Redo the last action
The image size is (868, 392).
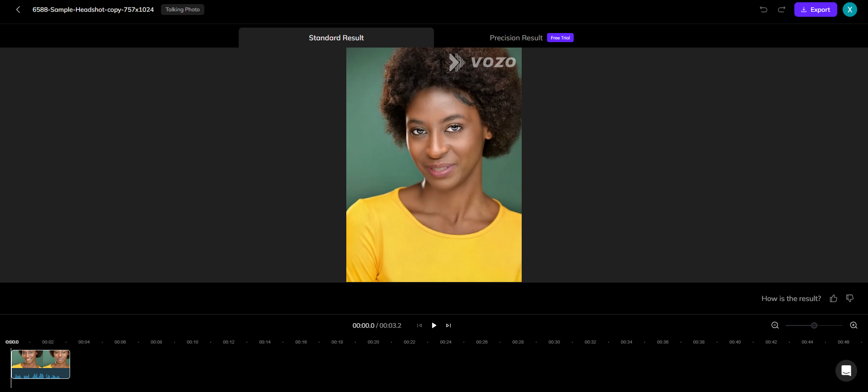pos(781,10)
